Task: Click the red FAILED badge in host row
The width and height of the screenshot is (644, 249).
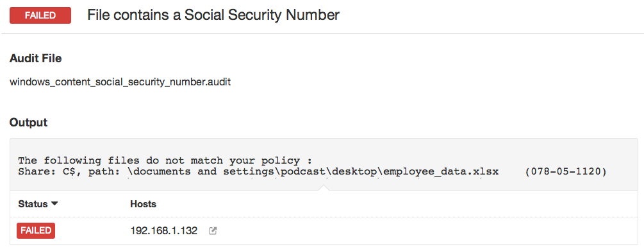Action: coord(36,230)
